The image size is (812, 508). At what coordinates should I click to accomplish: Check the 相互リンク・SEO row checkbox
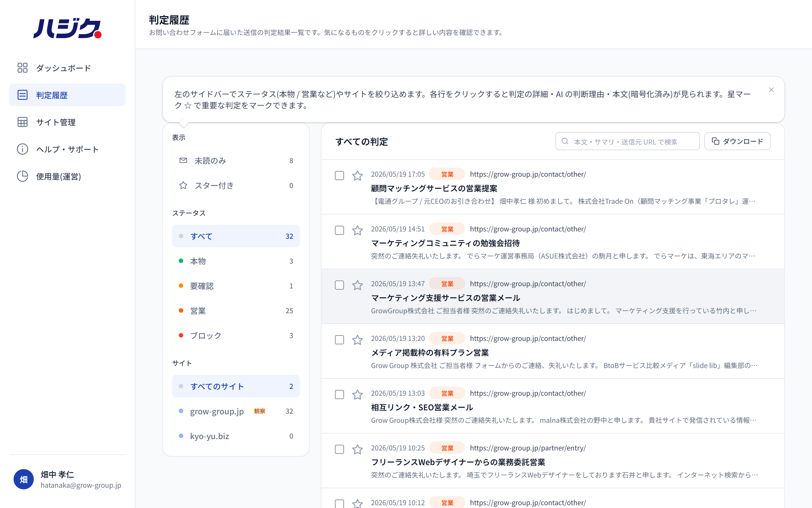(x=339, y=395)
